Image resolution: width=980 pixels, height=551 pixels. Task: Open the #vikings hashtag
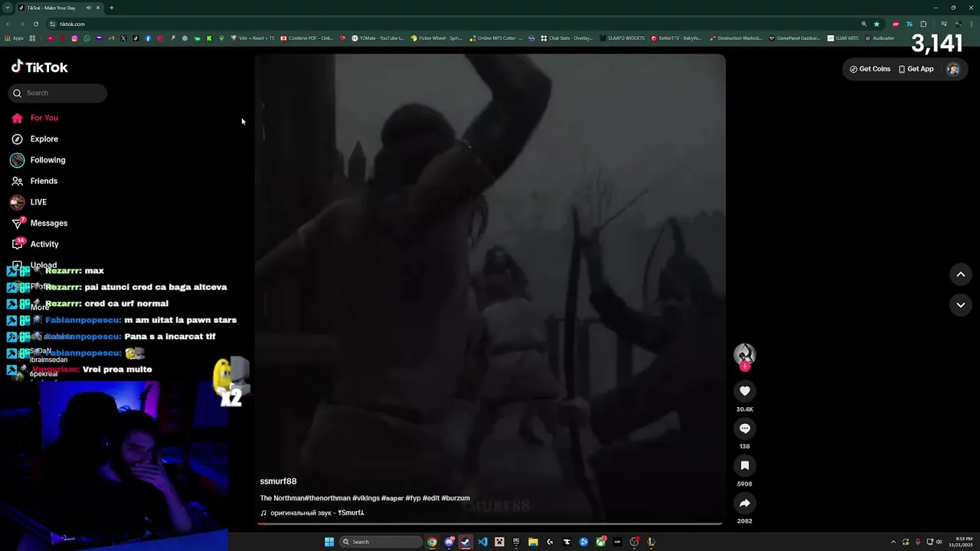(366, 498)
